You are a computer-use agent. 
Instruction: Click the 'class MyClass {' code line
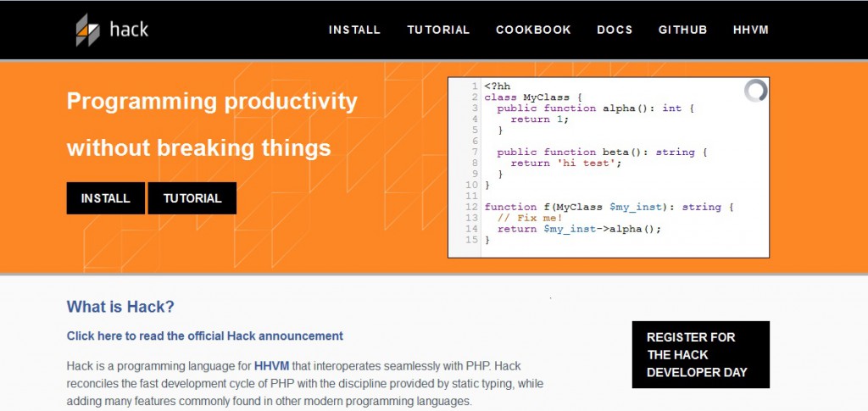[x=533, y=97]
